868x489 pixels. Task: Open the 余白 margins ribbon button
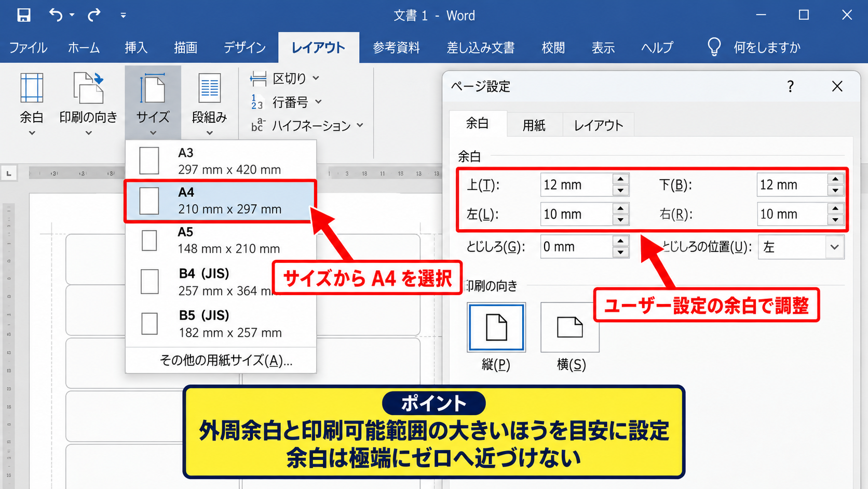click(x=32, y=104)
